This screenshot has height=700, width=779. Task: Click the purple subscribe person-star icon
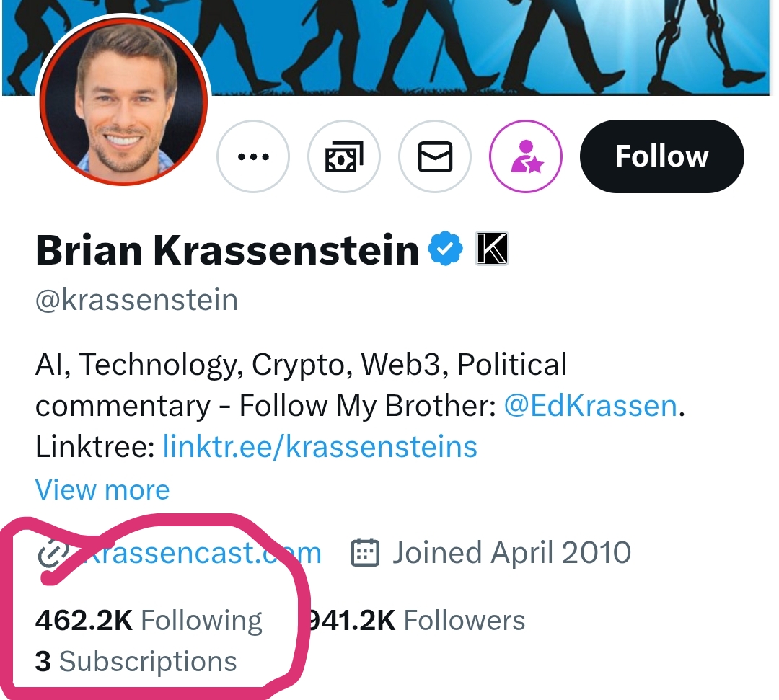[x=526, y=156]
